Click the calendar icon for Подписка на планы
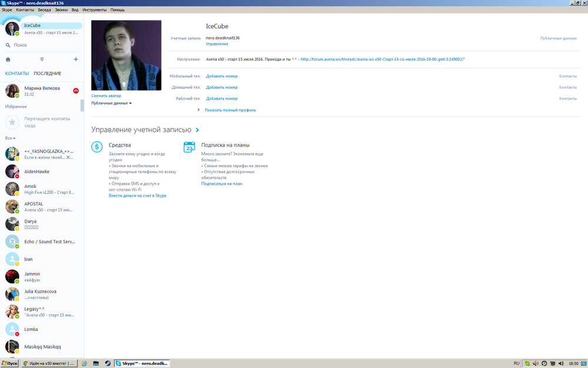The image size is (588, 368). point(189,147)
